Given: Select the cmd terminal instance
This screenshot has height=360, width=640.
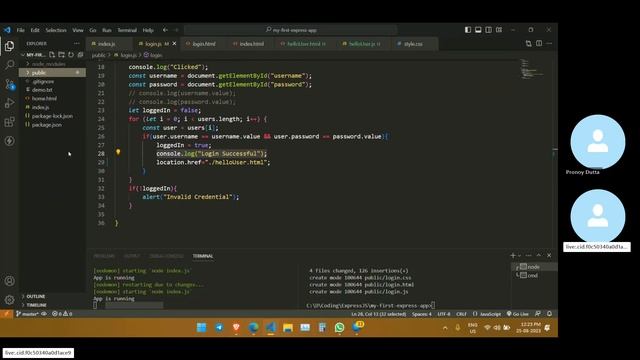Looking at the screenshot, I should pyautogui.click(x=533, y=275).
